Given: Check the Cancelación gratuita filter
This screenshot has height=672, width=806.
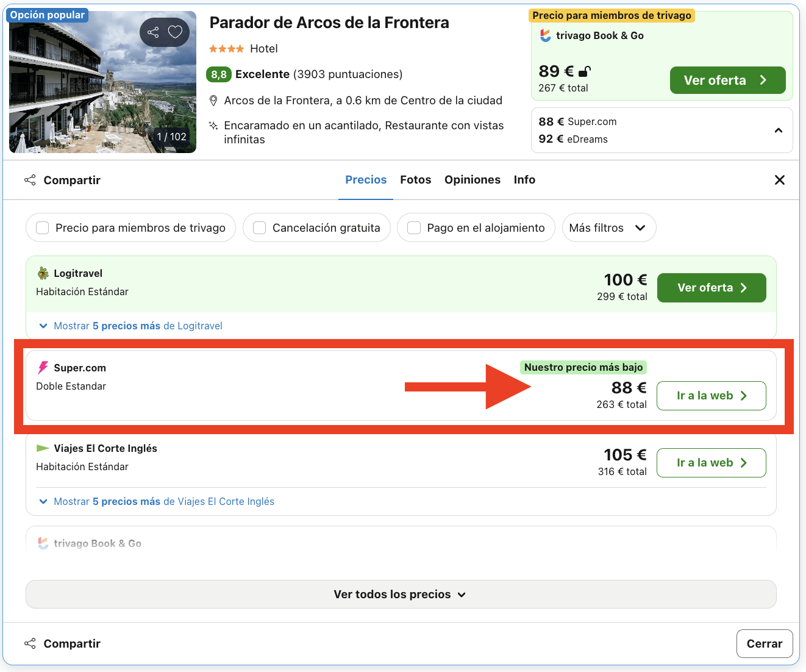Looking at the screenshot, I should click(x=259, y=227).
